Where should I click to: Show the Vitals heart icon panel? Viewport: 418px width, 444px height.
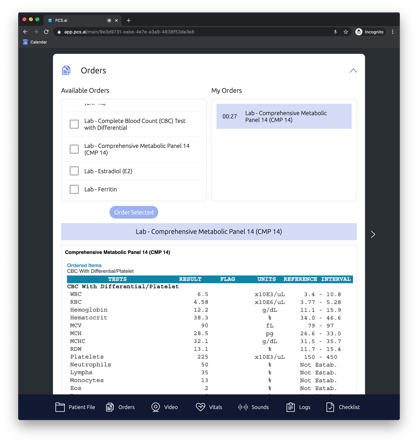coord(200,407)
